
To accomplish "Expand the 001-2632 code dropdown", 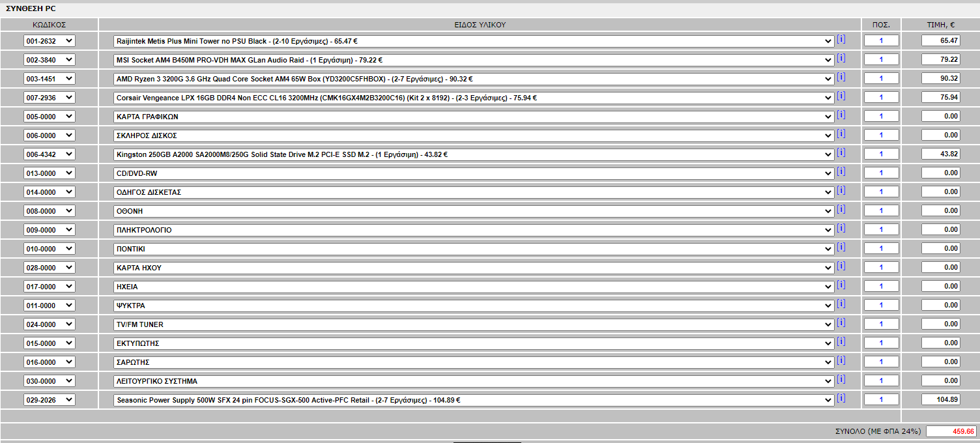I will click(x=50, y=41).
